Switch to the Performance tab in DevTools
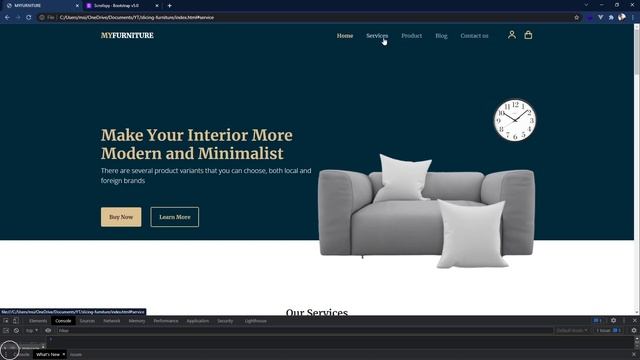 [x=166, y=321]
